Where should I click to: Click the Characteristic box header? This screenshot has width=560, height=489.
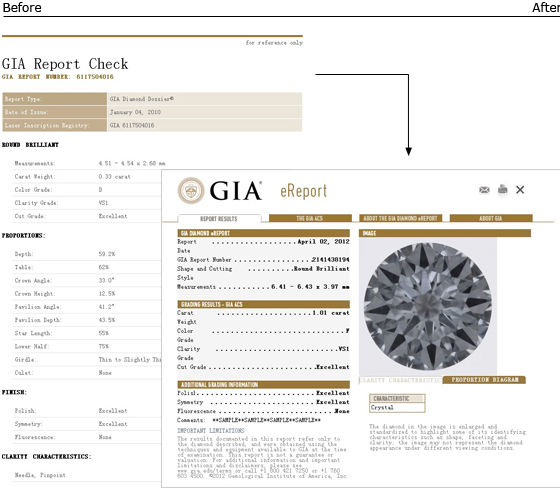397,399
